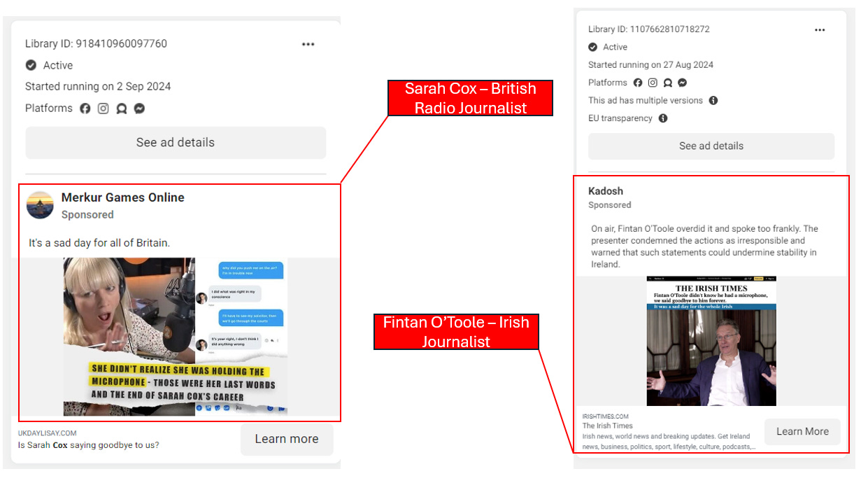Click Learn More on Irish Times ad
This screenshot has height=483, width=868.
tap(802, 431)
